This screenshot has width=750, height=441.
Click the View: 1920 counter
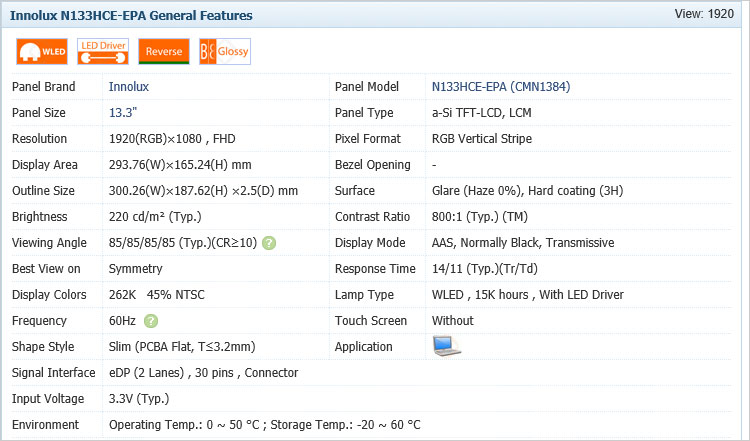706,14
